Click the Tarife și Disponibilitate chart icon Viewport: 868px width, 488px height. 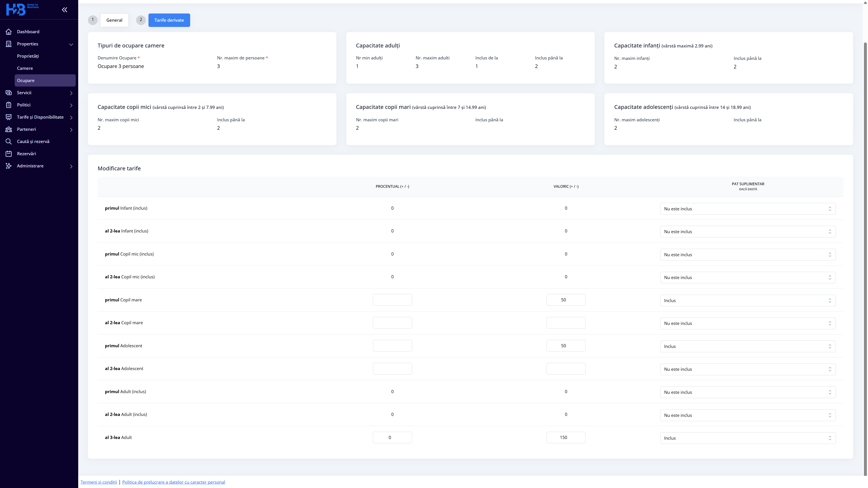(9, 117)
